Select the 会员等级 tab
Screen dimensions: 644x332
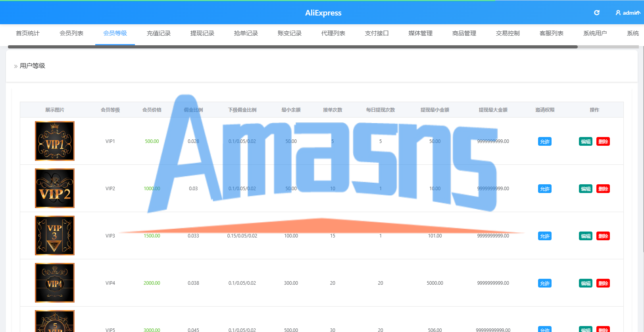click(115, 33)
